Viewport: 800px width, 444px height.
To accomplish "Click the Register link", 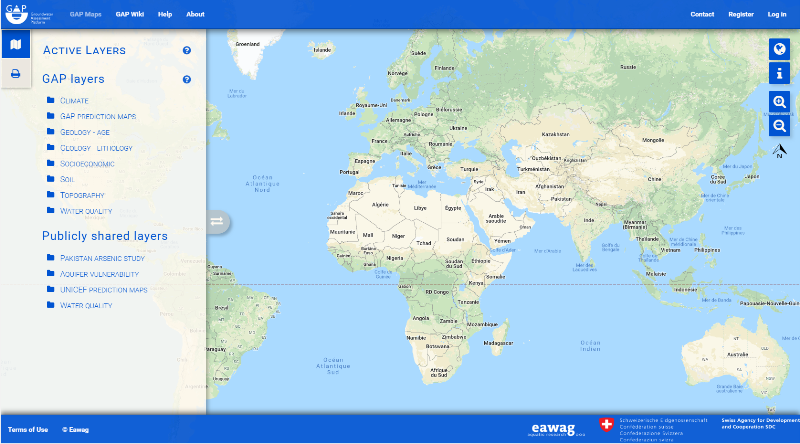I will tap(741, 14).
